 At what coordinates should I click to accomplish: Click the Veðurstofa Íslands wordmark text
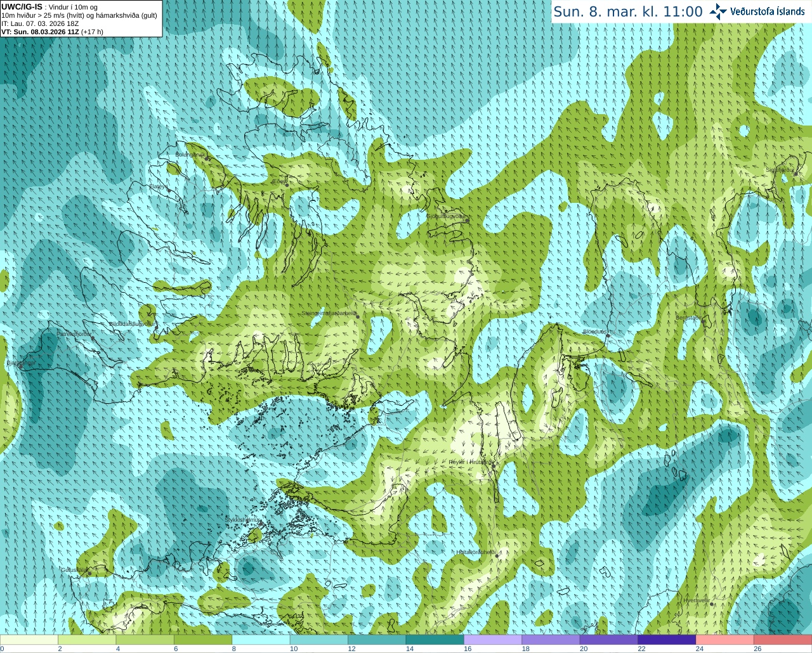(x=768, y=11)
